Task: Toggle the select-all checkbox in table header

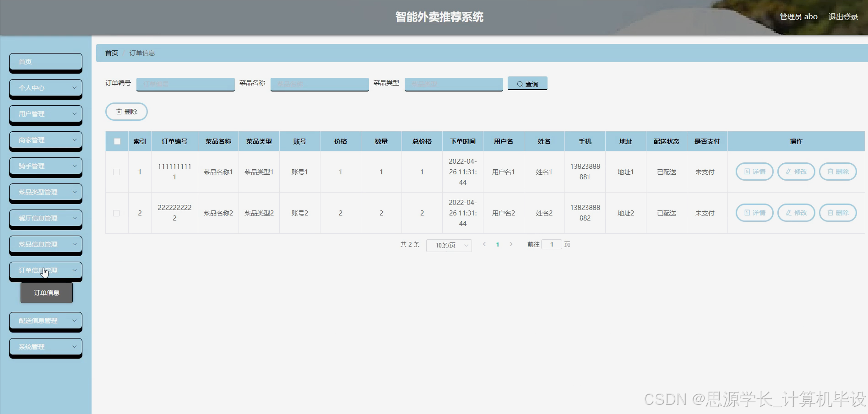Action: click(117, 141)
